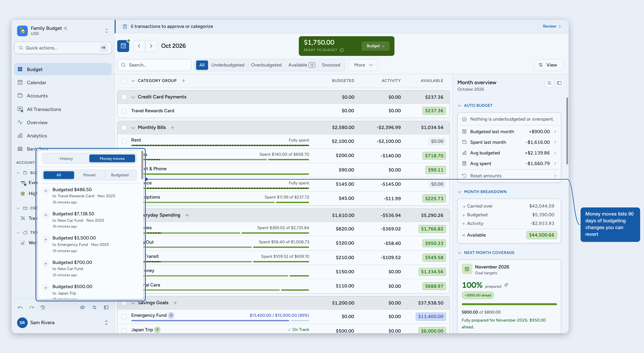
Task: Click the Emergency Fund goal target icon
Action: coord(171,315)
